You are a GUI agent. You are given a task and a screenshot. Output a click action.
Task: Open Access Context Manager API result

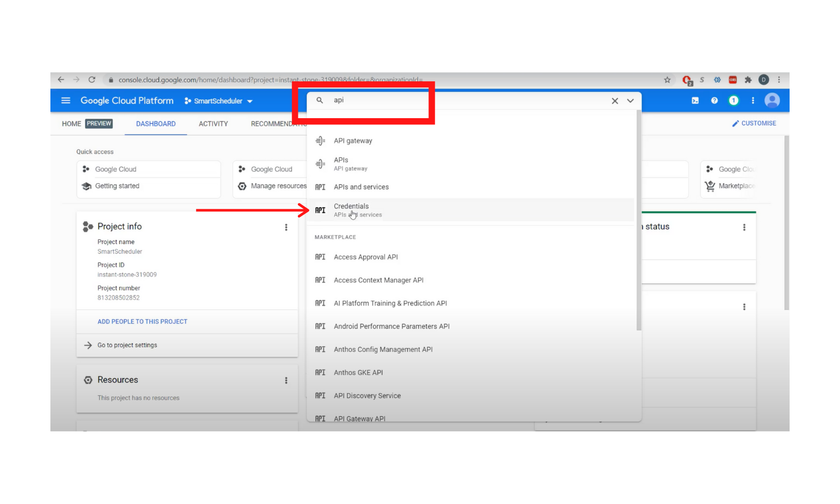(x=470, y=280)
